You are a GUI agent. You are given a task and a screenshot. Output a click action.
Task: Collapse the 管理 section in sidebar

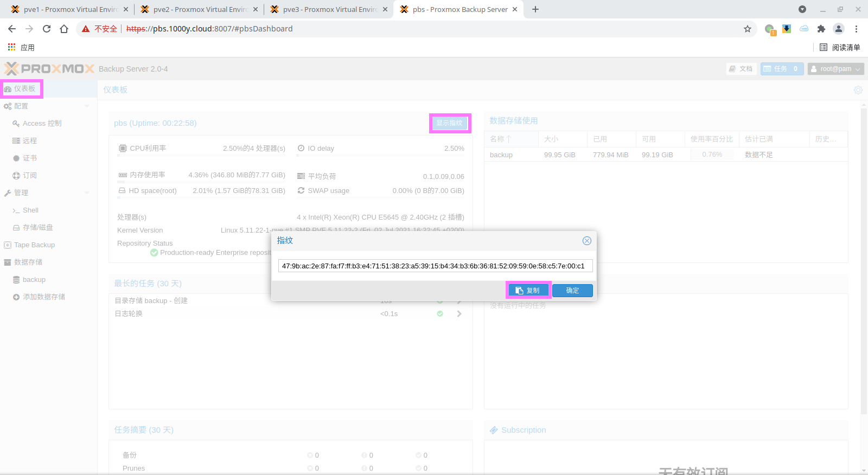[x=87, y=193]
